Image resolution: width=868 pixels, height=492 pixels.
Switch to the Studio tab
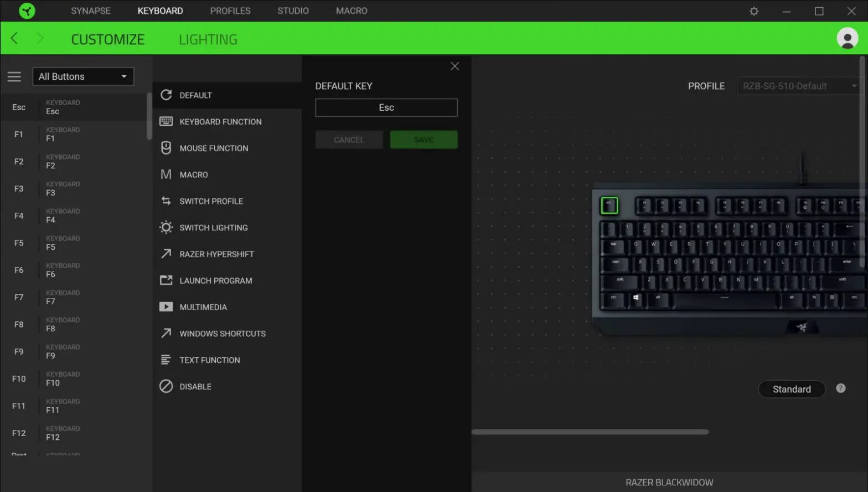(293, 11)
